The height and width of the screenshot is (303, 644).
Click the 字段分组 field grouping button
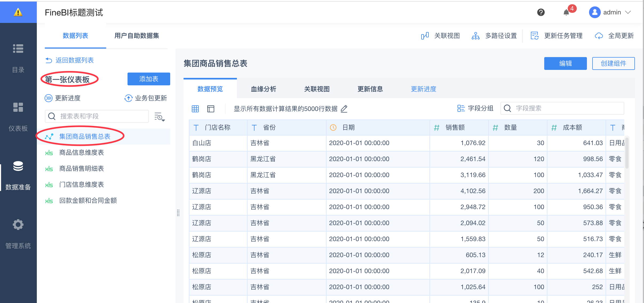[x=475, y=108]
